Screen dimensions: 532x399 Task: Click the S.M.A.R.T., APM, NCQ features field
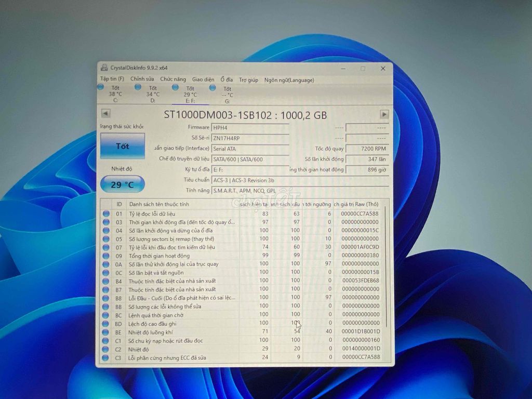point(300,191)
